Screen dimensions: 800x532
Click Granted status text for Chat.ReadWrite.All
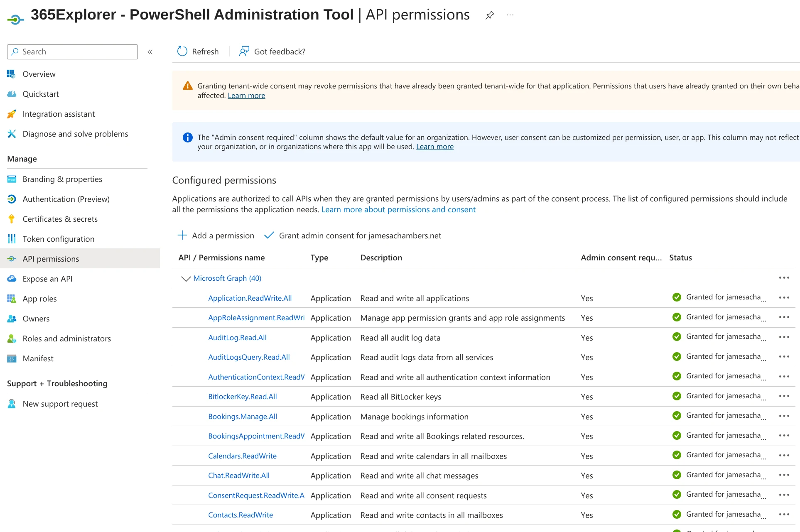[x=726, y=475]
